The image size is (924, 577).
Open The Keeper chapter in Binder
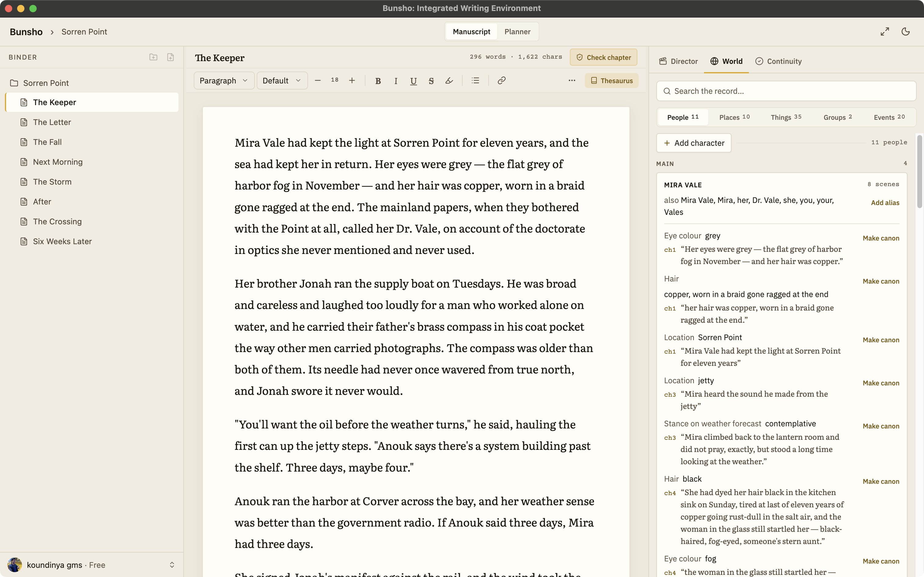click(92, 102)
